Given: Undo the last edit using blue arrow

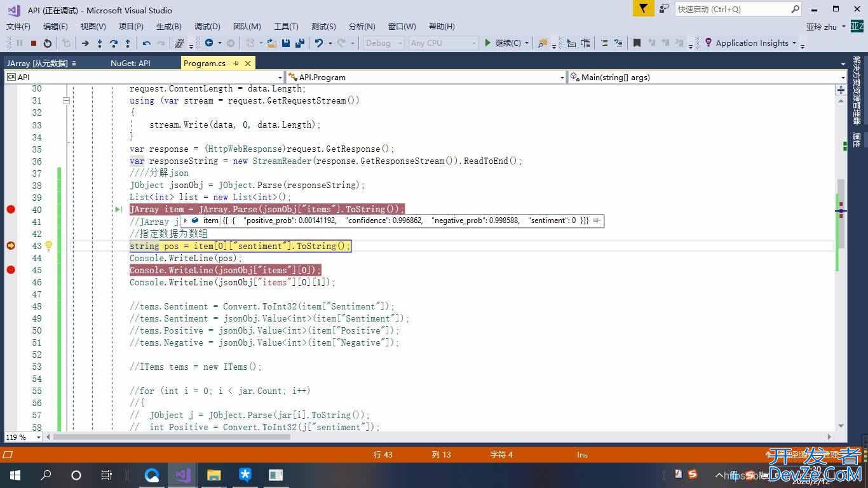Looking at the screenshot, I should click(x=319, y=43).
